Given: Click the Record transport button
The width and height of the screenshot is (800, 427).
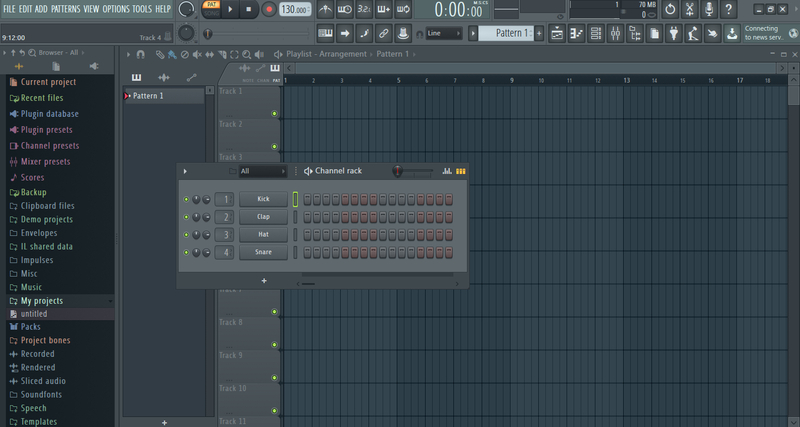Looking at the screenshot, I should coord(269,9).
